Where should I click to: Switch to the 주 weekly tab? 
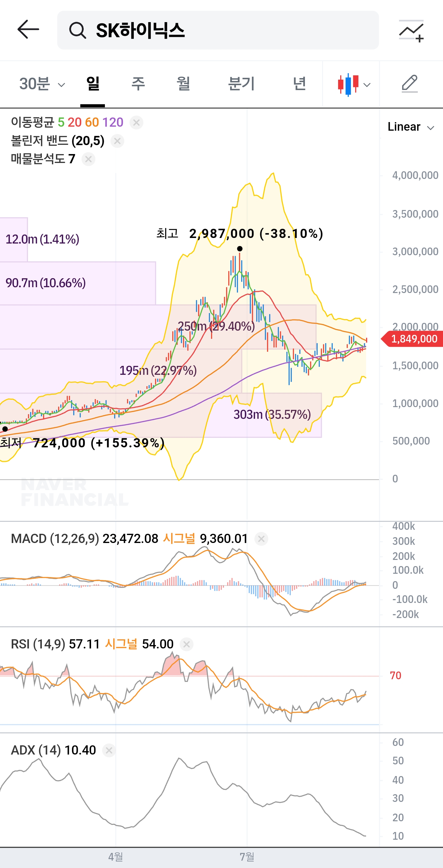tap(138, 84)
